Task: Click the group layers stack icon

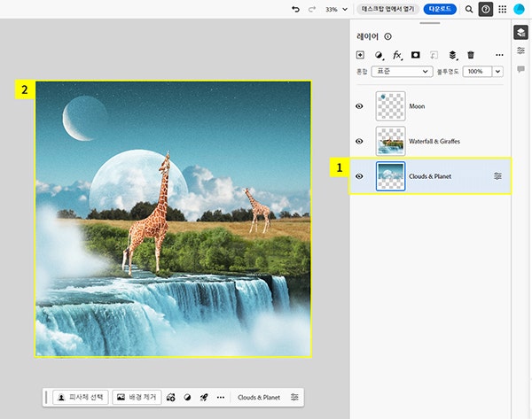Action: (x=452, y=55)
